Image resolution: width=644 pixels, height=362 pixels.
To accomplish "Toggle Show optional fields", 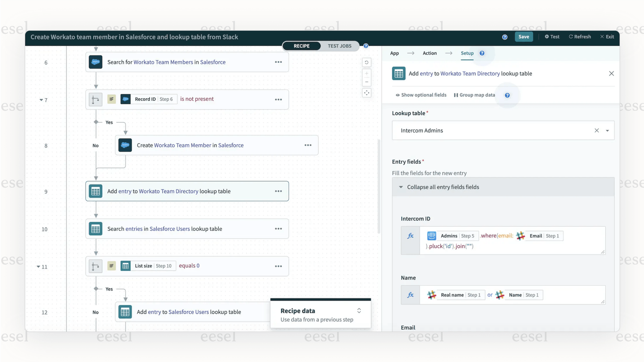I will pyautogui.click(x=421, y=95).
